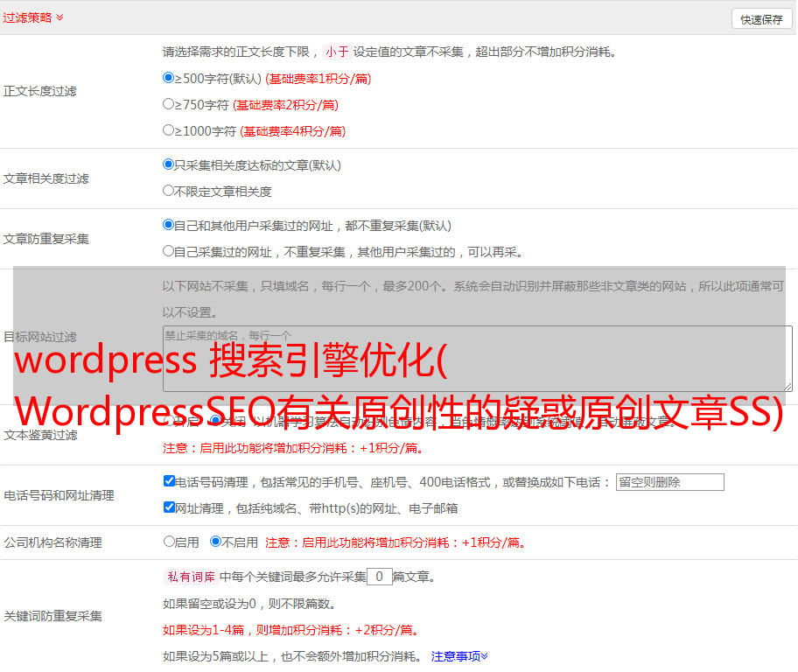
Task: Toggle 网址清理 checkbox
Action: tap(170, 507)
